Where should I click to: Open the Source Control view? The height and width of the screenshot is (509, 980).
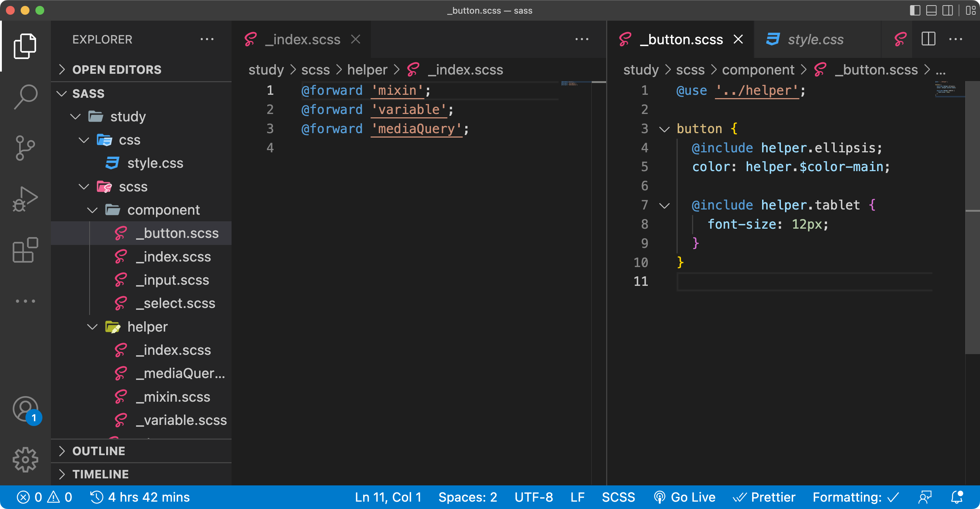point(25,148)
